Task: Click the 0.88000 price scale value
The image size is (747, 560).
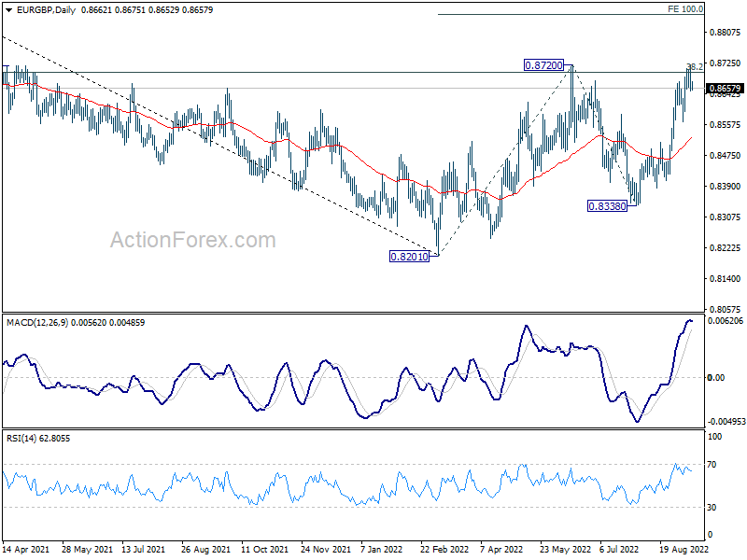Action: point(726,32)
